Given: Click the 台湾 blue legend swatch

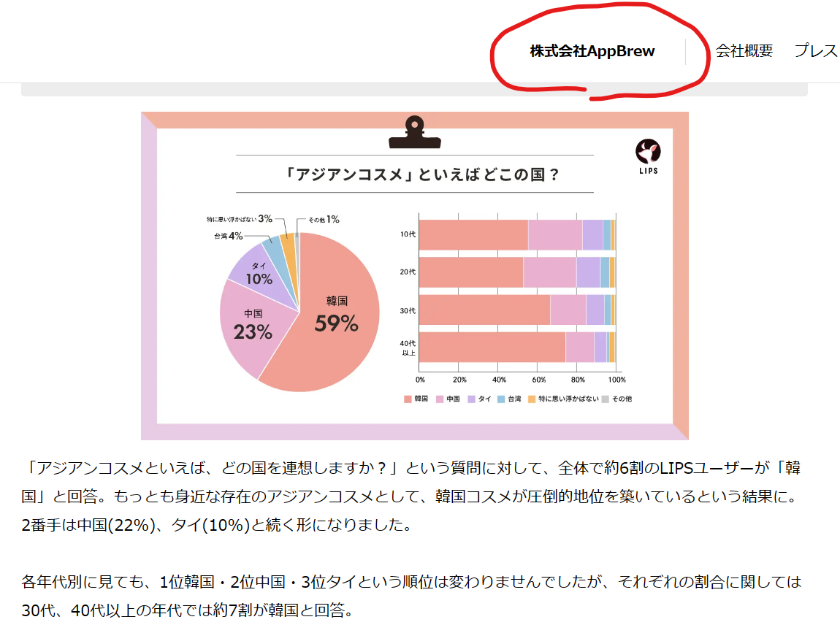Looking at the screenshot, I should (501, 399).
